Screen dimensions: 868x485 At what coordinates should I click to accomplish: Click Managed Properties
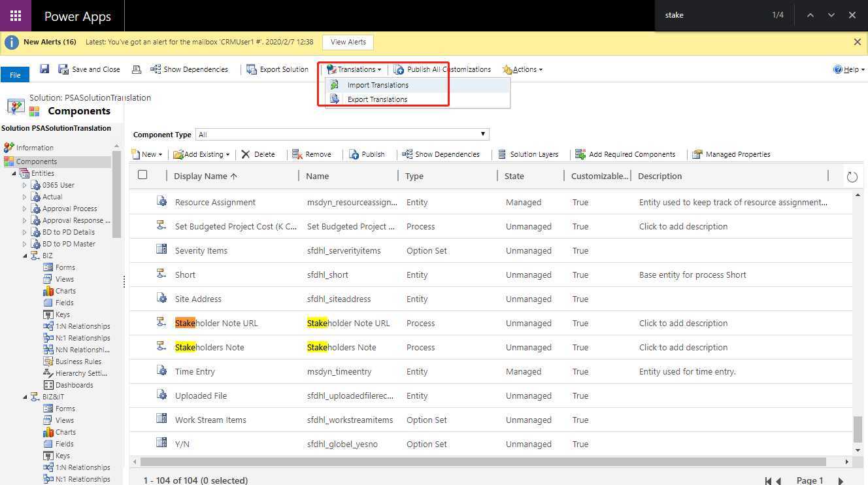(x=731, y=154)
